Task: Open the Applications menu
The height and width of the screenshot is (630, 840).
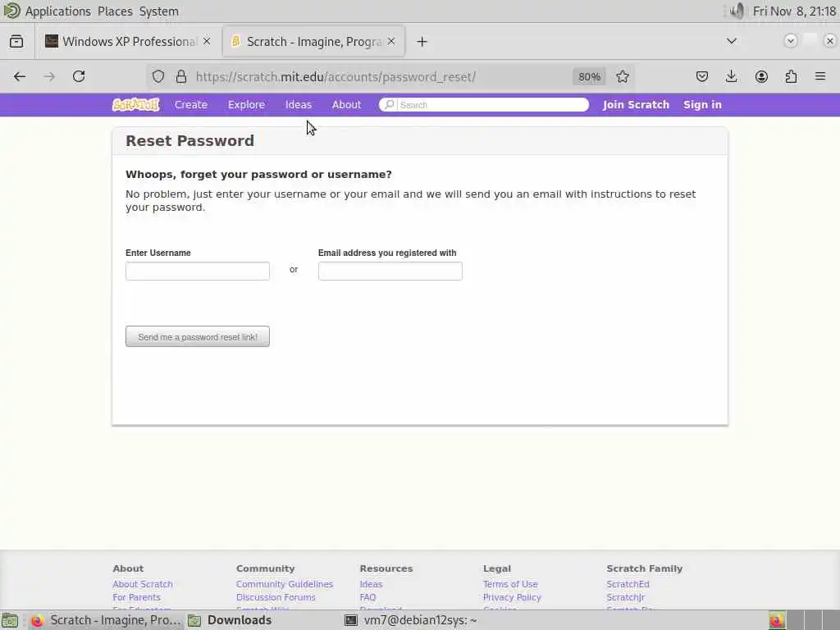Action: coord(58,11)
